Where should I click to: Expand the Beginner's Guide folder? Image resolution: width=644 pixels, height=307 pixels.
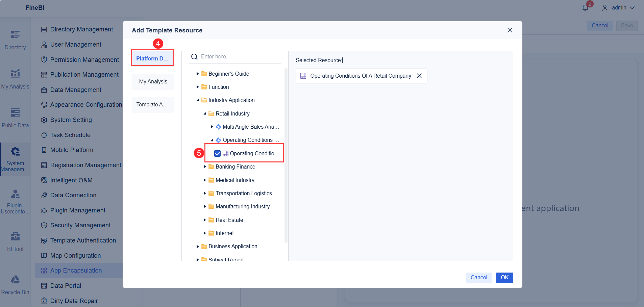point(198,74)
